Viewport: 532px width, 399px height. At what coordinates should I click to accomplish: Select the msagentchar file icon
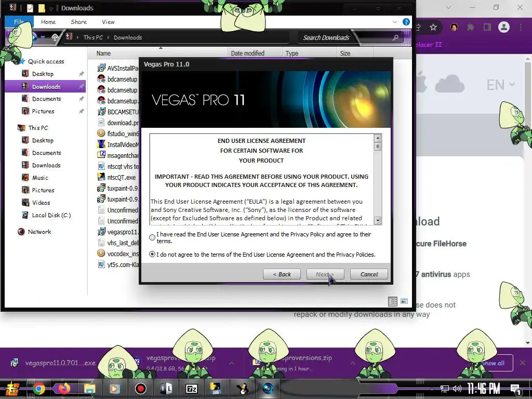[101, 155]
